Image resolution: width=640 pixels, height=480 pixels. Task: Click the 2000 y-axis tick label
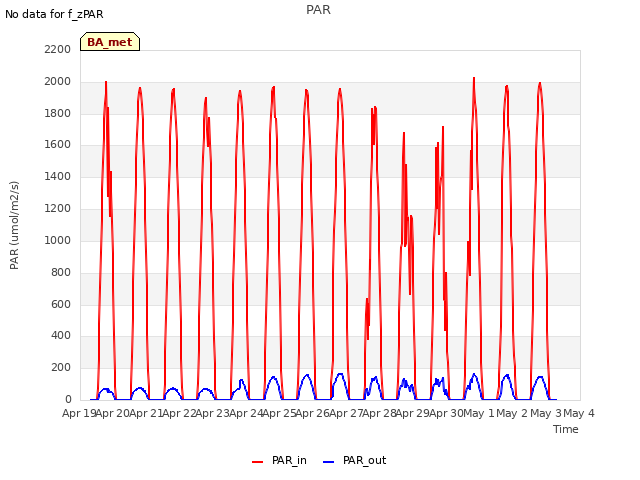[x=58, y=81]
